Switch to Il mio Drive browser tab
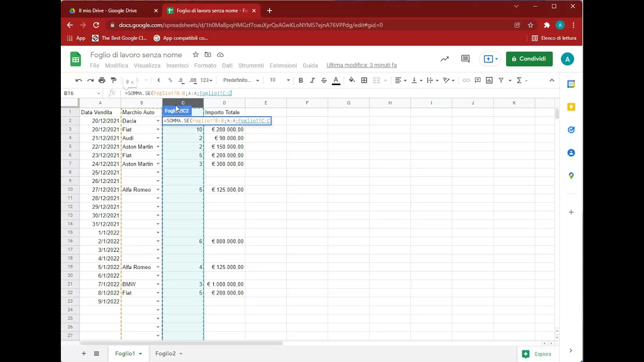This screenshot has height=362, width=644. click(x=108, y=11)
